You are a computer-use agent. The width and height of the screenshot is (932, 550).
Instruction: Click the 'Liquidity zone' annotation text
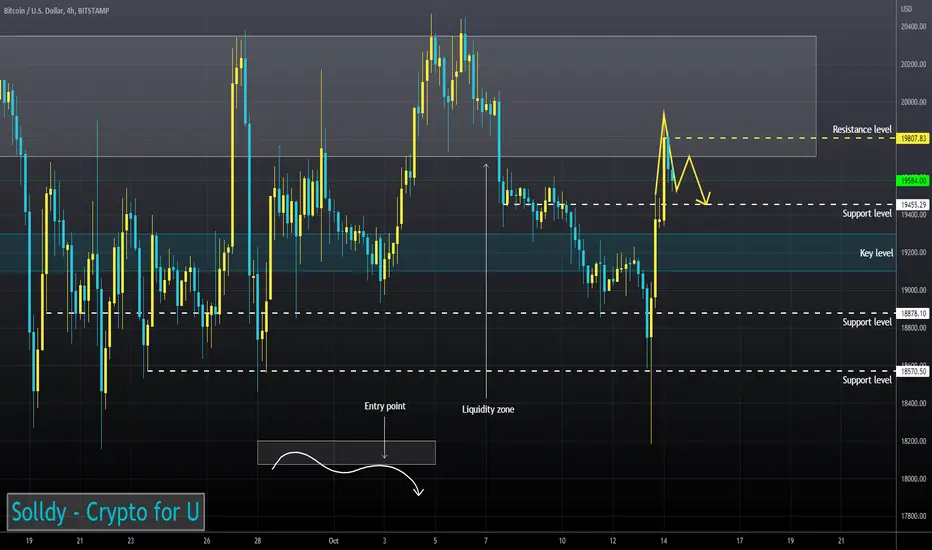click(x=488, y=409)
